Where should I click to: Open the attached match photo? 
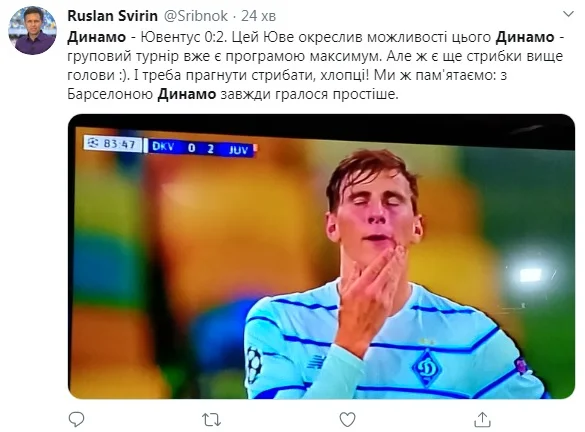[x=321, y=257]
